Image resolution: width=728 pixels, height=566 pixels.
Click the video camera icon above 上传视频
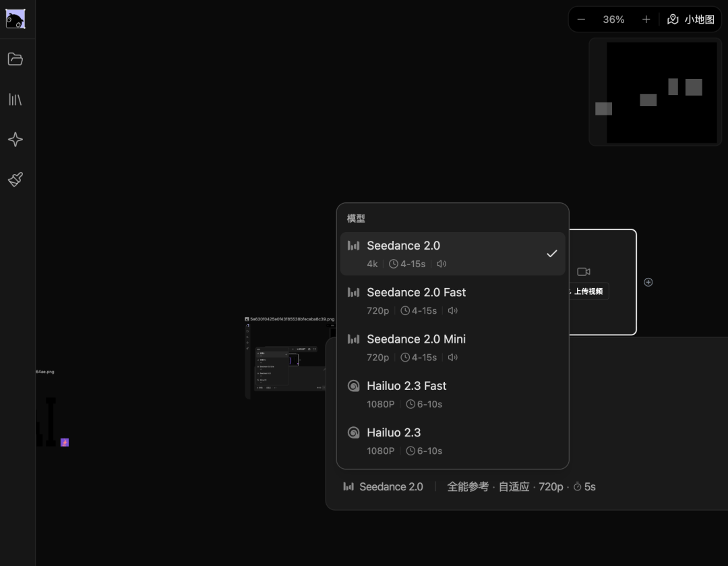coord(584,271)
